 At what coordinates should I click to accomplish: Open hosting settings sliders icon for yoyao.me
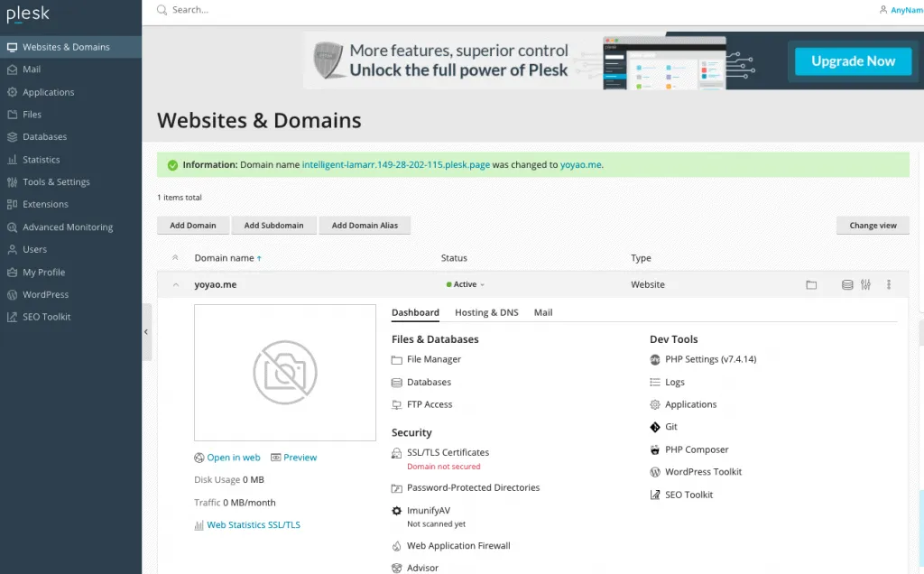(865, 284)
